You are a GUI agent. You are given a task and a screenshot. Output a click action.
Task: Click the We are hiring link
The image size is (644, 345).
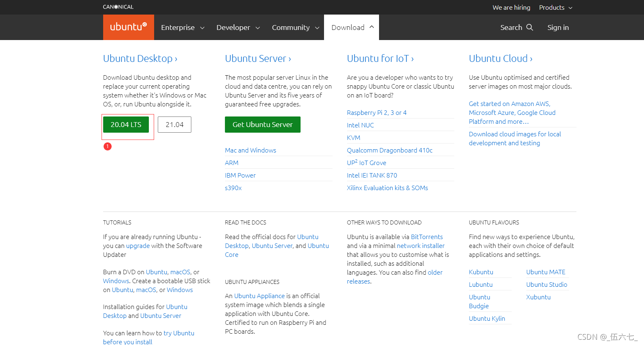(511, 7)
